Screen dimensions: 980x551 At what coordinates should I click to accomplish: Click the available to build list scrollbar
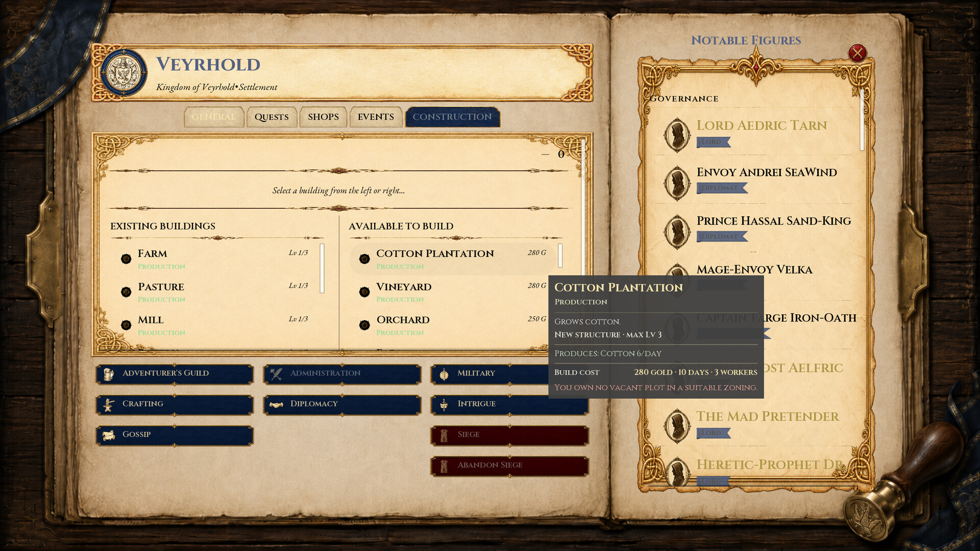560,255
